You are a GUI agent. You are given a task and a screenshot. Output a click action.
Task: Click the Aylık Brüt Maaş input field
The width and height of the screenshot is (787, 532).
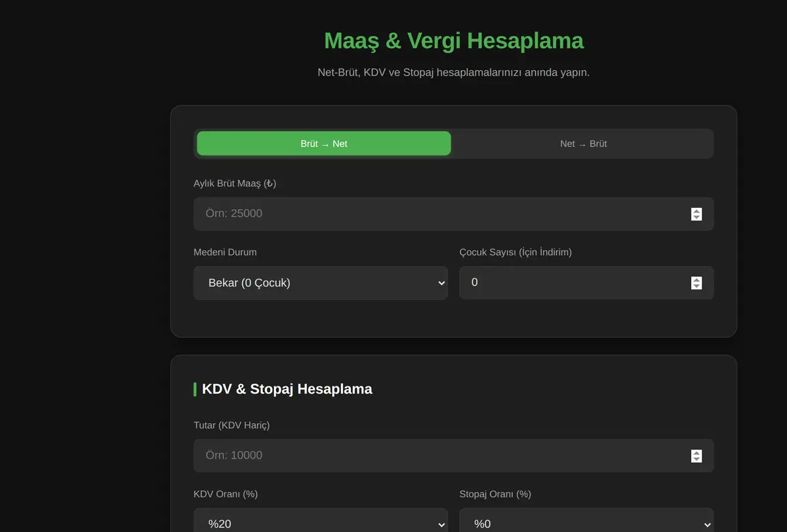[454, 214]
